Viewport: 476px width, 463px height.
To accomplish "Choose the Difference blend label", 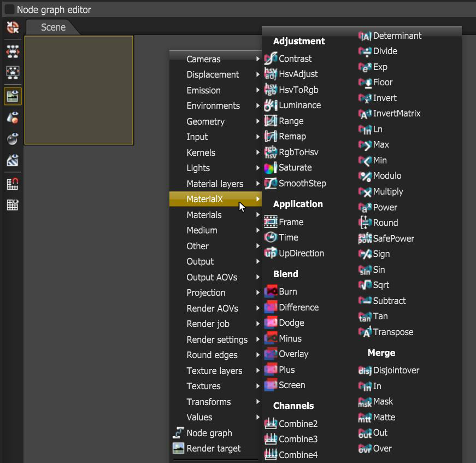I will (x=299, y=307).
